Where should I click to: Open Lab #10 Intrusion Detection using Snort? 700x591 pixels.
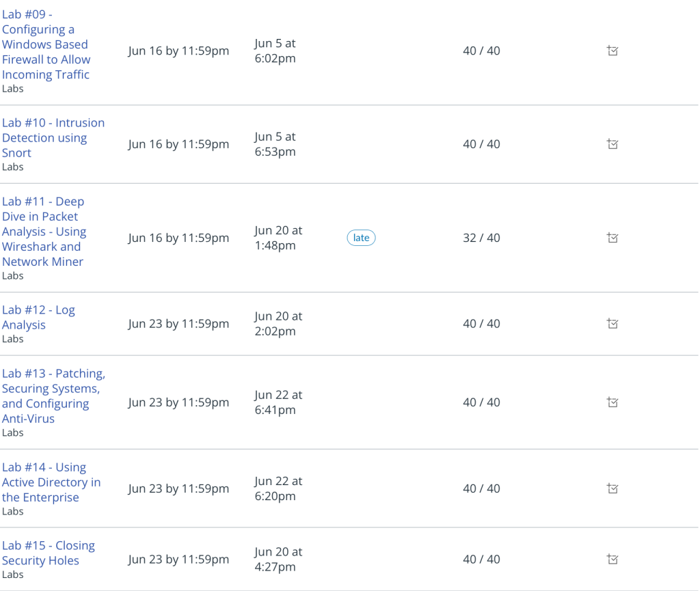53,137
